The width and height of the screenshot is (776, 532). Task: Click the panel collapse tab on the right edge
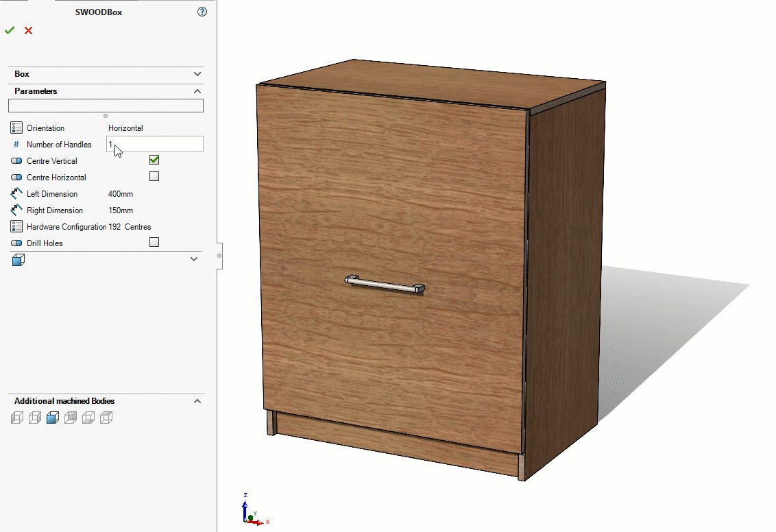(219, 254)
